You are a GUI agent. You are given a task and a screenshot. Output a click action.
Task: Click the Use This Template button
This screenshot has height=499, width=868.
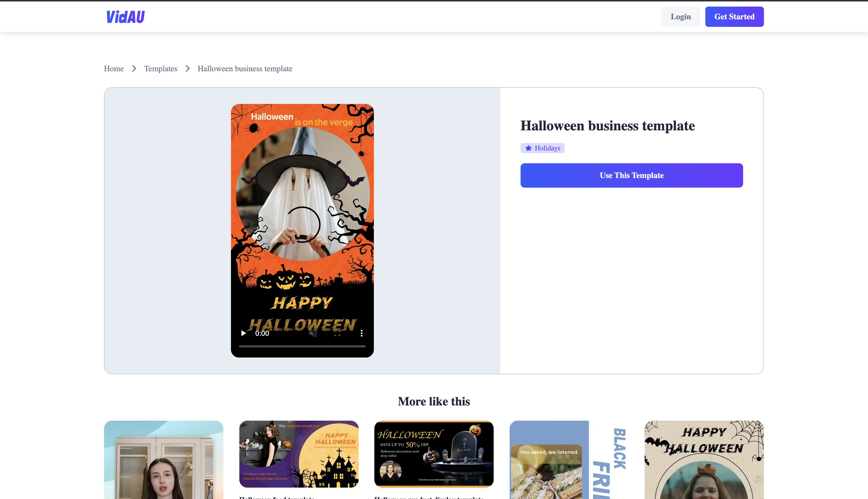[631, 175]
